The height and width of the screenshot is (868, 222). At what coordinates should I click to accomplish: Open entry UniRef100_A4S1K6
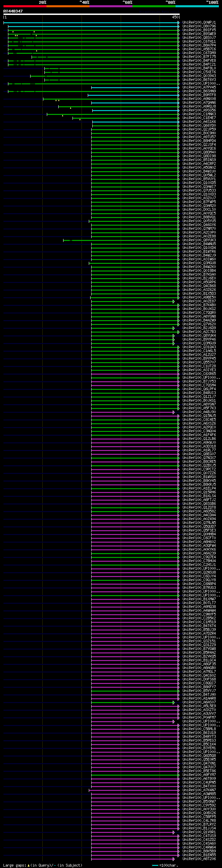pos(199,122)
